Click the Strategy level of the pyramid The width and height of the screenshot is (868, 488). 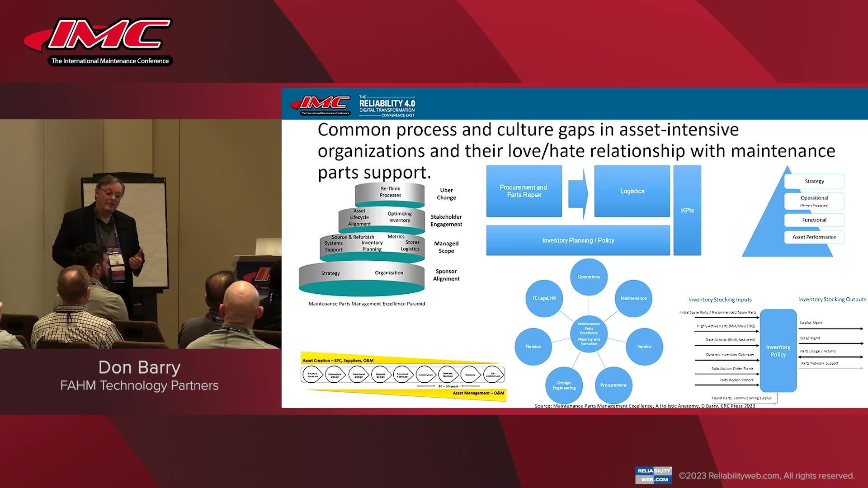[814, 181]
